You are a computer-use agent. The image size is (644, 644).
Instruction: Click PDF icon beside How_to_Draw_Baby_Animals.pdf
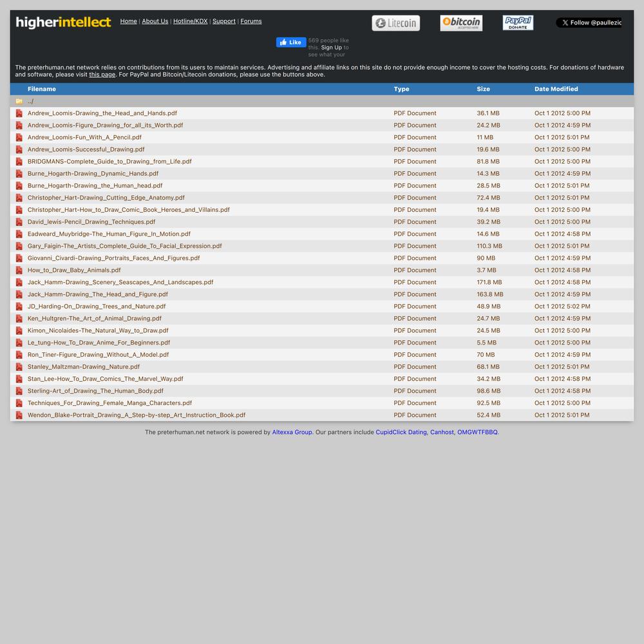pos(19,270)
